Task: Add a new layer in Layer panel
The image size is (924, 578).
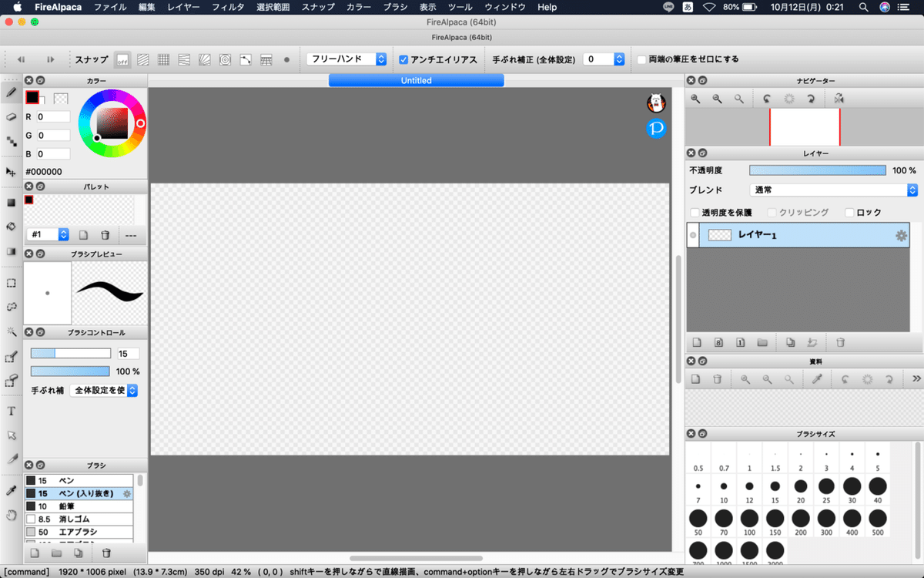Action: [x=697, y=342]
